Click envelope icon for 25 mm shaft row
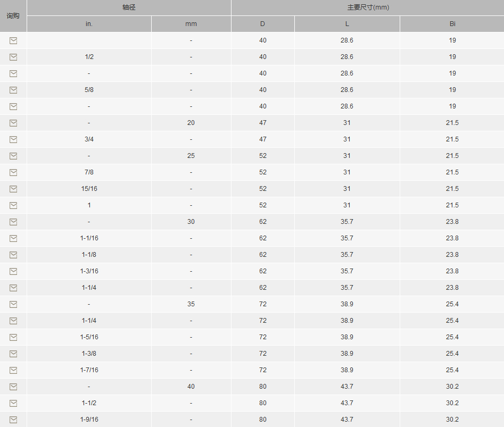This screenshot has width=504, height=427. [13, 156]
